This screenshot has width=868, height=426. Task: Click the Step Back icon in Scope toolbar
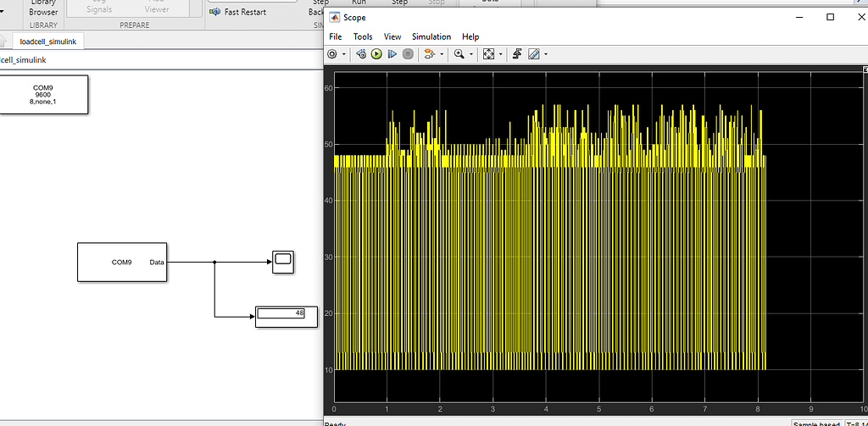pyautogui.click(x=361, y=54)
